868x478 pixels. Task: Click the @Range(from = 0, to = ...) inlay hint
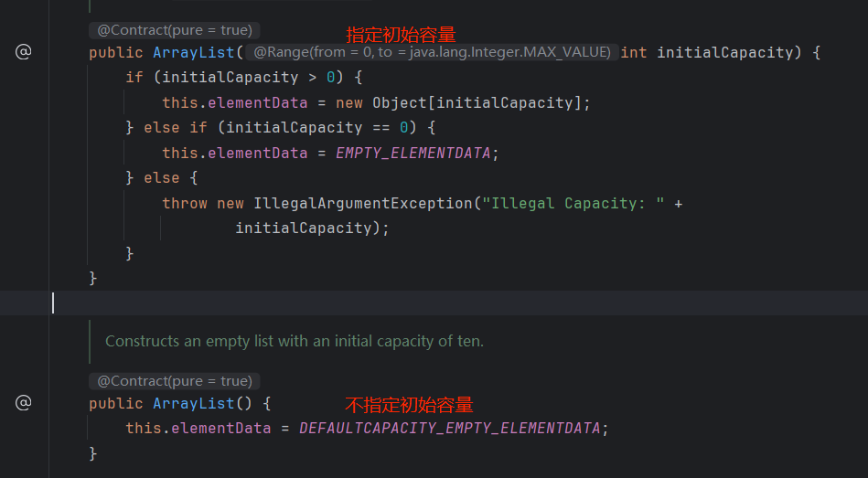pyautogui.click(x=431, y=52)
